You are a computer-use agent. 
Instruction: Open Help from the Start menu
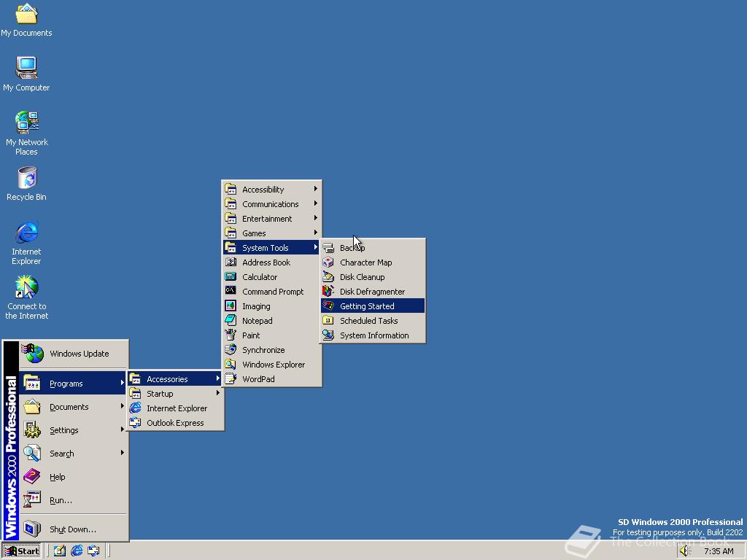point(74,477)
